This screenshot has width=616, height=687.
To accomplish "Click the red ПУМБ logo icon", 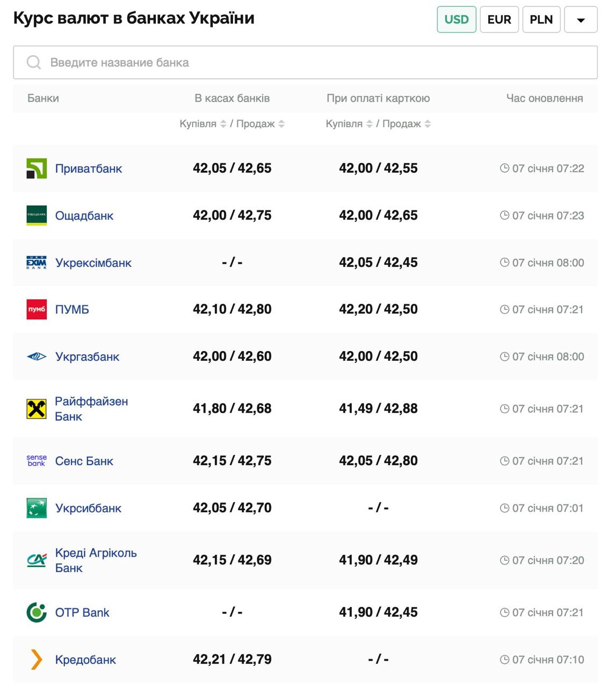I will [x=37, y=310].
